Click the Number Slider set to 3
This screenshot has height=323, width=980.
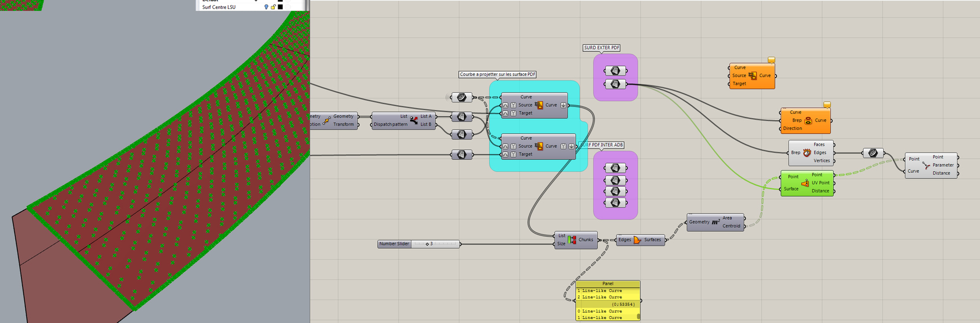(x=419, y=244)
